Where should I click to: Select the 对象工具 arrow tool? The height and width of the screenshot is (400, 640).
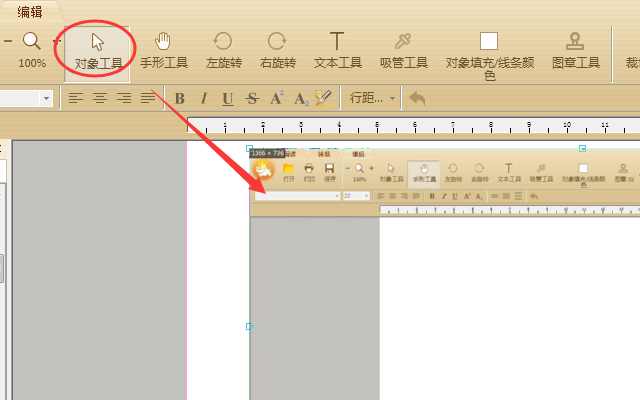[98, 52]
